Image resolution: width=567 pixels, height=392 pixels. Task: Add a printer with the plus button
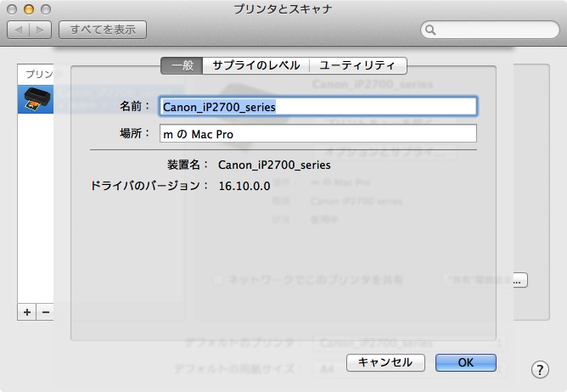tap(27, 312)
